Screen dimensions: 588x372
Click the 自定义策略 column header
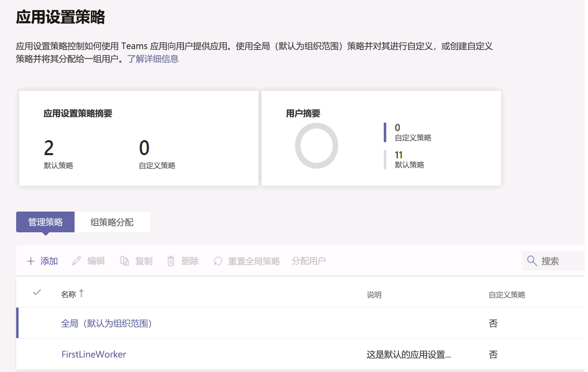coord(507,295)
